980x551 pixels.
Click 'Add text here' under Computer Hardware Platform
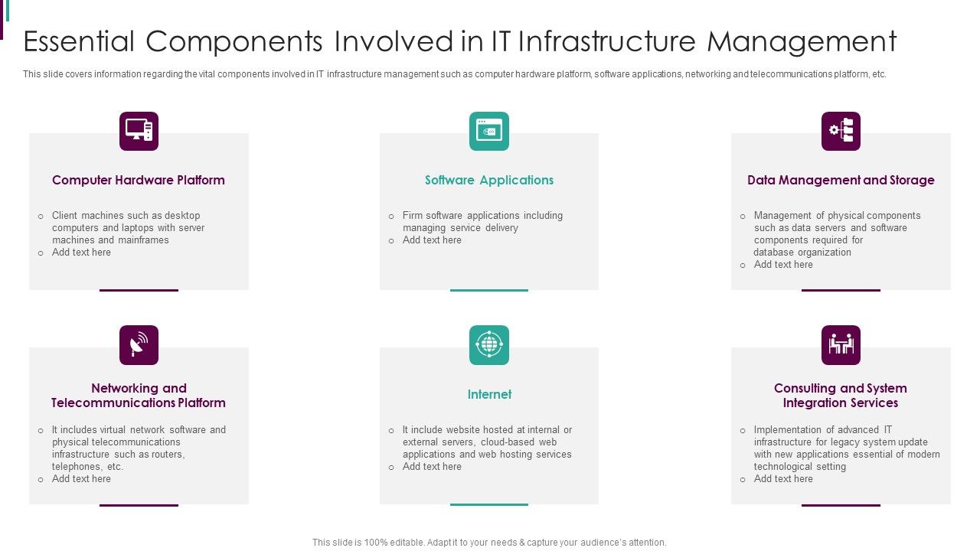[81, 253]
